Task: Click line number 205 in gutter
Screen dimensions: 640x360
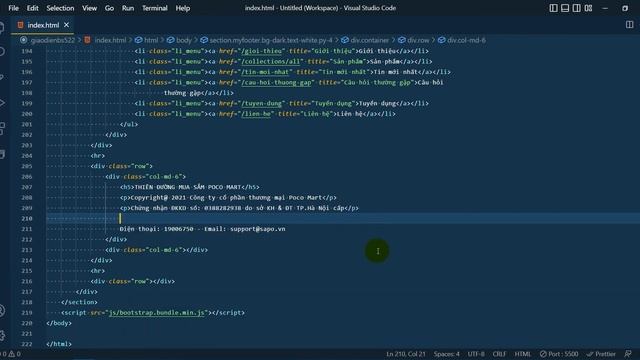Action: tap(27, 166)
